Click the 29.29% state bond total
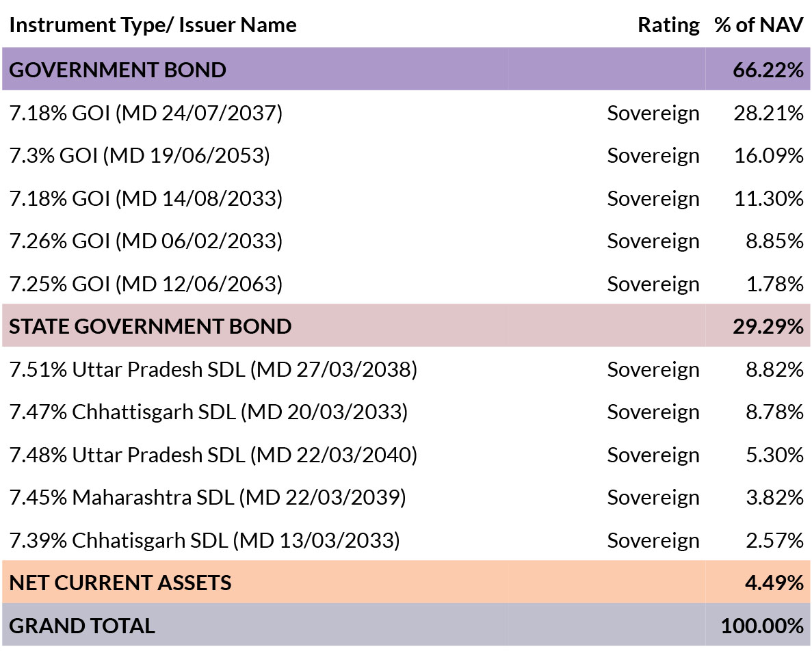The image size is (812, 651). (x=768, y=326)
